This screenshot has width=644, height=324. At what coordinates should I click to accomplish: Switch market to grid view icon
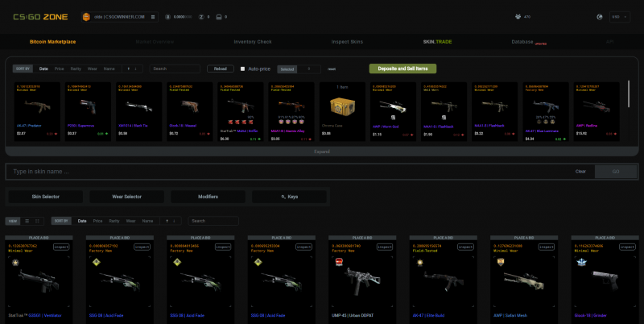[x=37, y=221]
